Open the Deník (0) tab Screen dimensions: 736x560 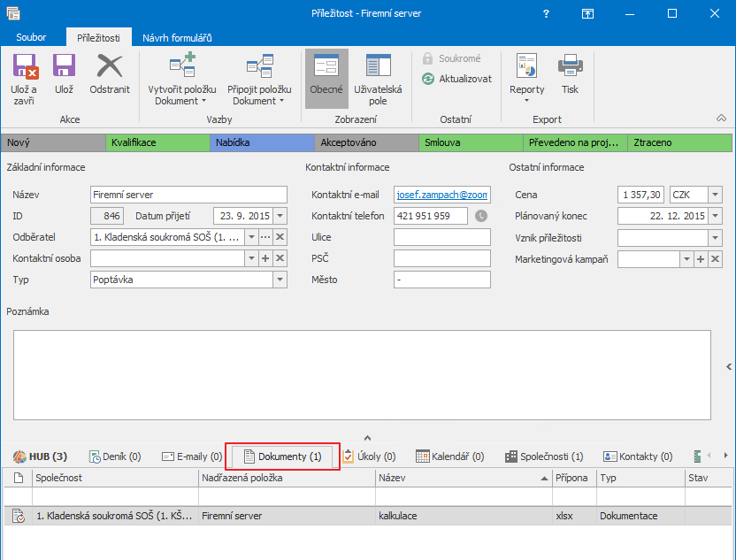pyautogui.click(x=115, y=456)
